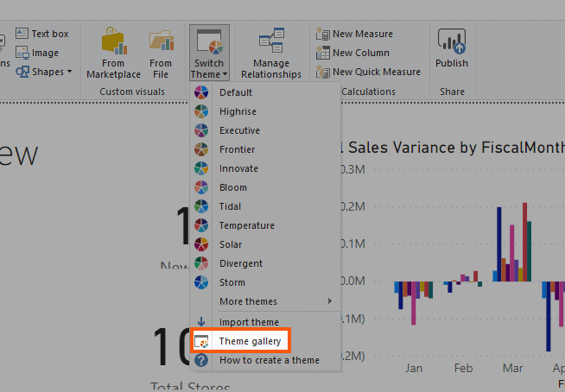Click the Image insert icon
This screenshot has height=392, width=565.
[x=22, y=53]
